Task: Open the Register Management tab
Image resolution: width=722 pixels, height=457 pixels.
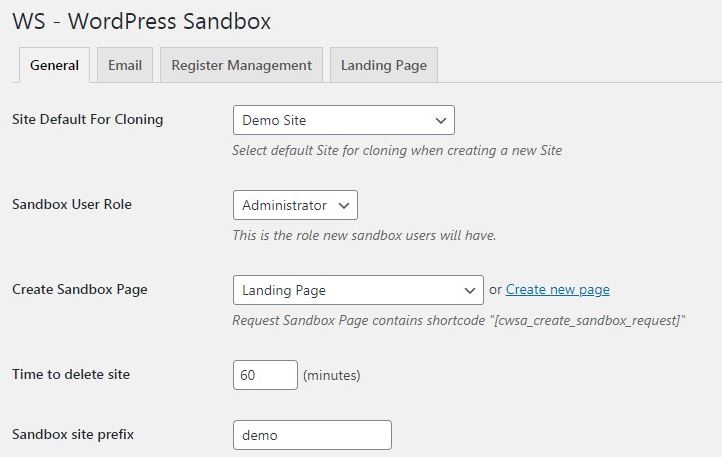Action: point(241,65)
